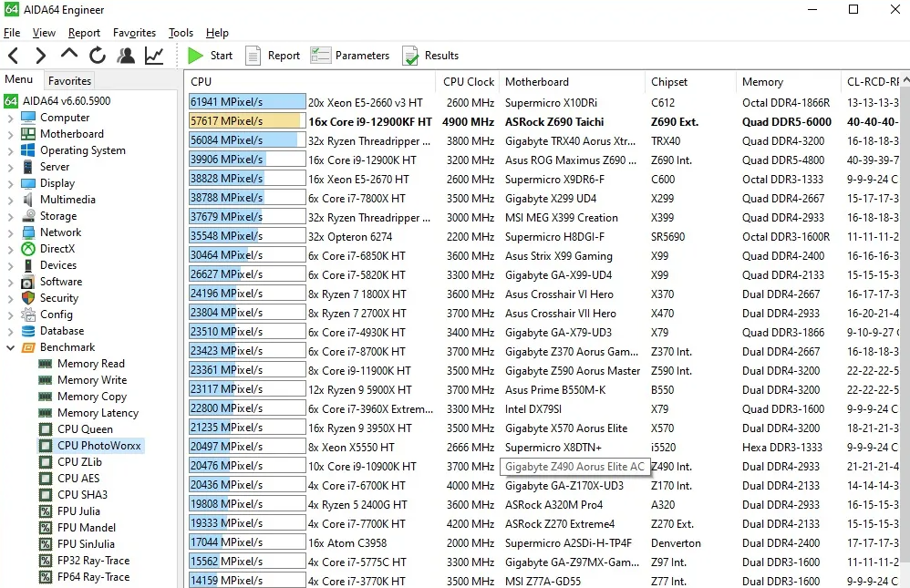Click the Results checkmark icon

(x=410, y=56)
